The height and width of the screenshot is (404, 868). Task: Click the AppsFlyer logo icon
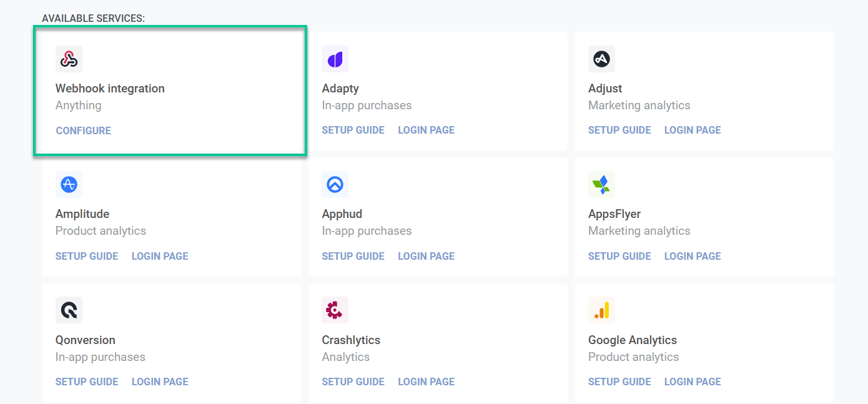coord(601,185)
